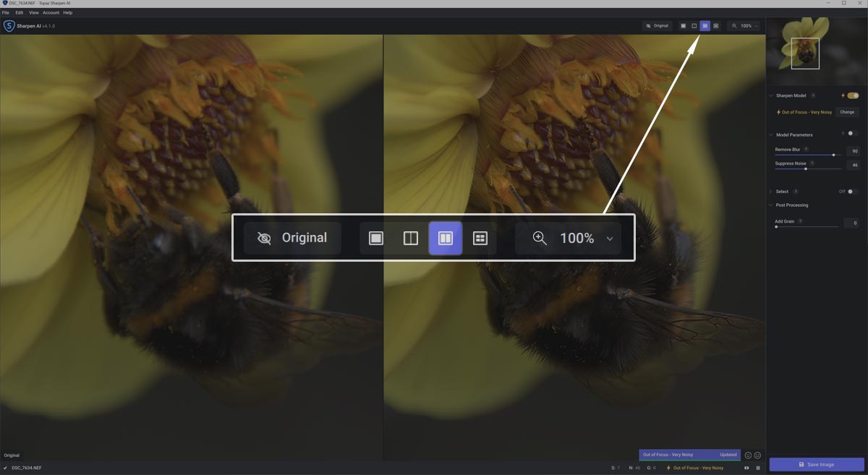Click the sad face feedback icon near status bar

click(757, 455)
